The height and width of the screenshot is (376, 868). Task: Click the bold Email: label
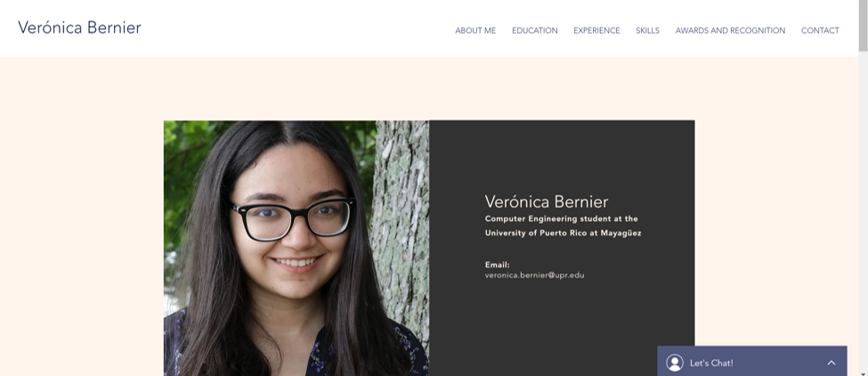pyautogui.click(x=497, y=265)
